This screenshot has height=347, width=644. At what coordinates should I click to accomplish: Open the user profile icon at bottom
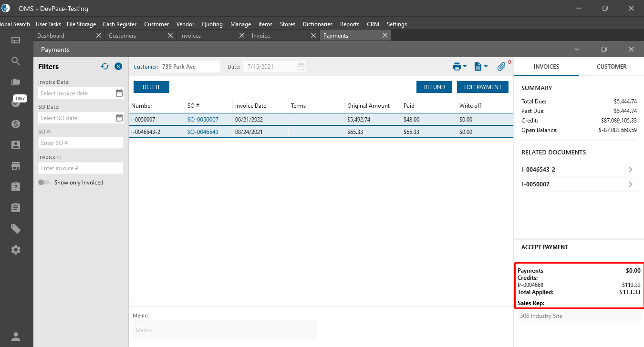[16, 337]
